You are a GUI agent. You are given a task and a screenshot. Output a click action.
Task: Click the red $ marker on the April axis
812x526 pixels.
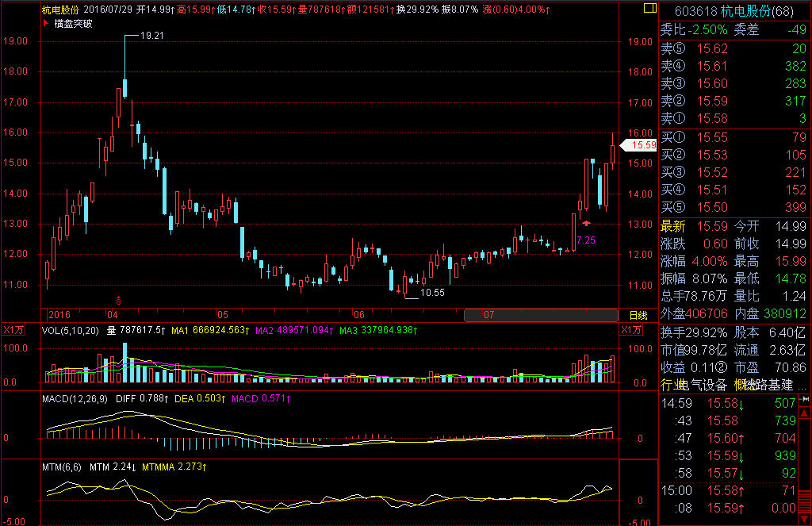pos(119,300)
